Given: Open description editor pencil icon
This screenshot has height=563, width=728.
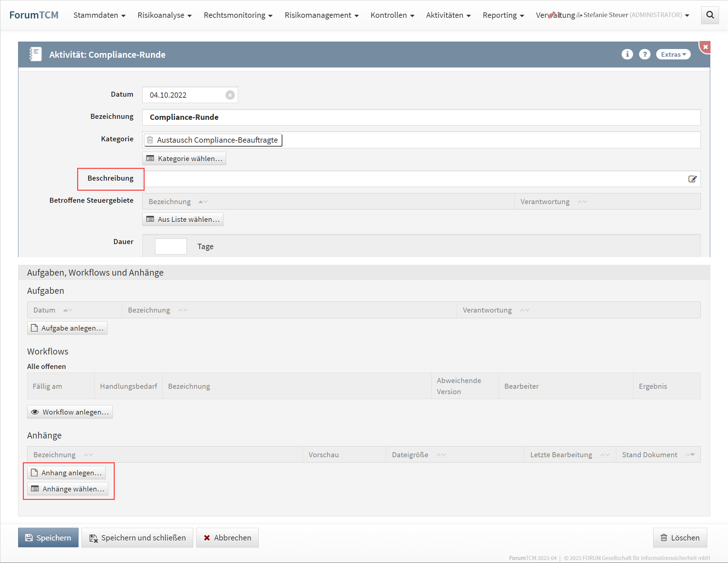Looking at the screenshot, I should point(692,179).
